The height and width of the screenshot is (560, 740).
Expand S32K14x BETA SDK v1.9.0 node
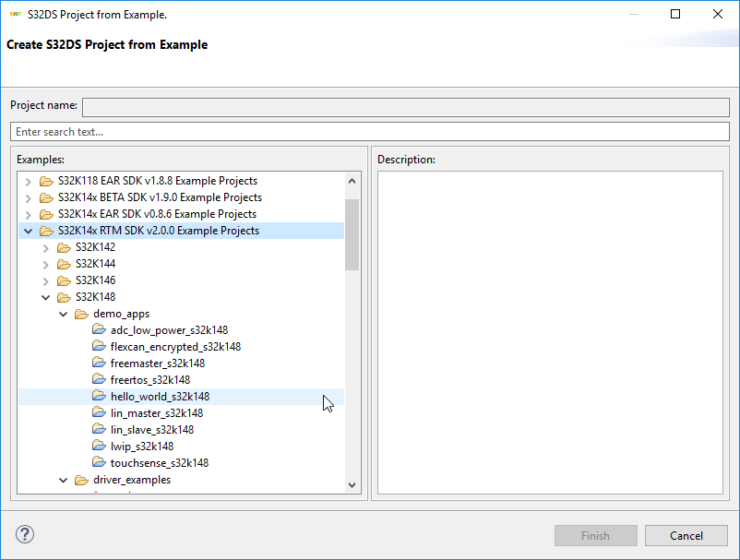point(29,198)
